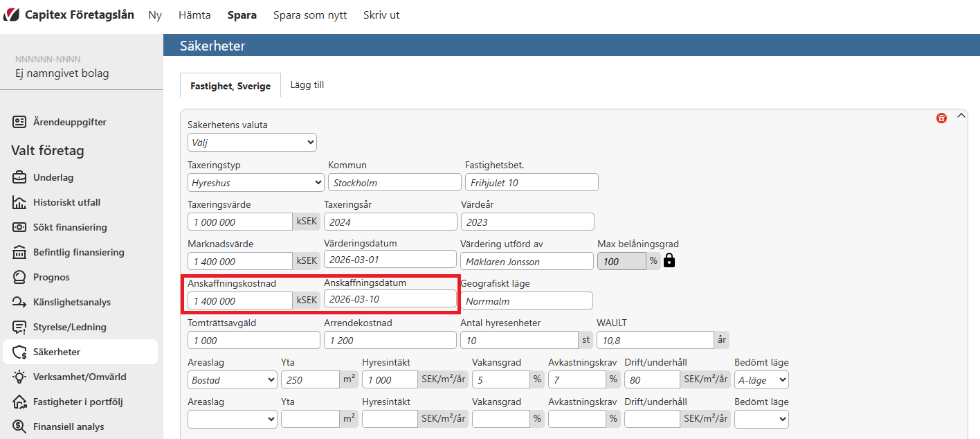Click Spara in the top menu
Viewport: 980px width, 439px height.
click(242, 15)
